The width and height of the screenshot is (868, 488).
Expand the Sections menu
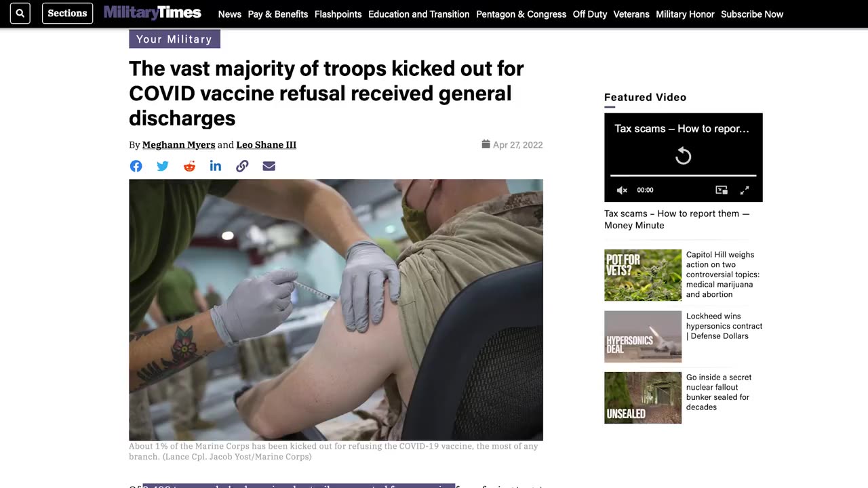coord(67,14)
